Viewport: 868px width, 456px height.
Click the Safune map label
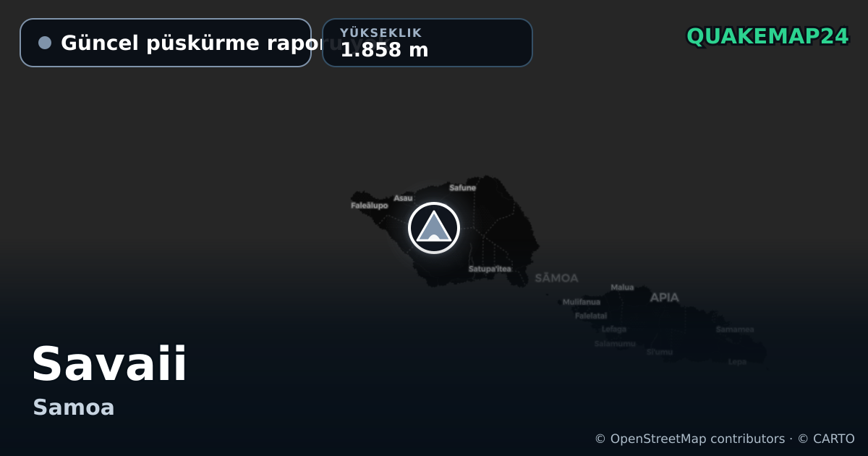(x=463, y=188)
